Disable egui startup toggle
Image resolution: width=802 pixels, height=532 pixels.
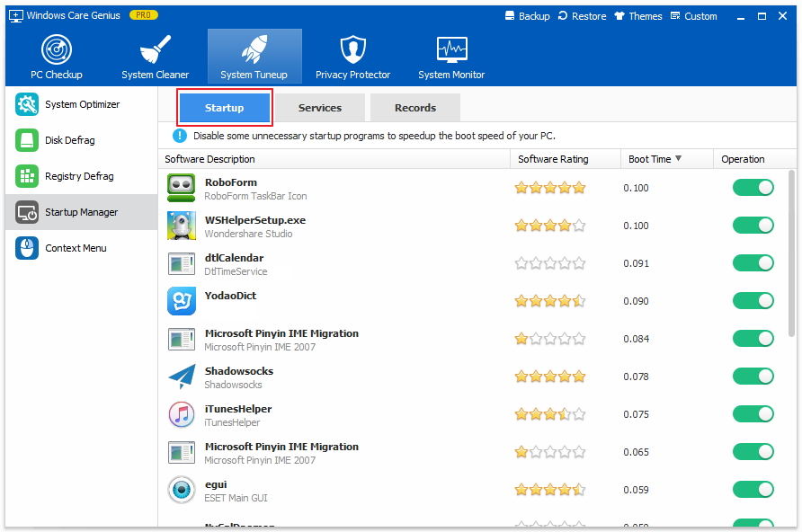753,490
